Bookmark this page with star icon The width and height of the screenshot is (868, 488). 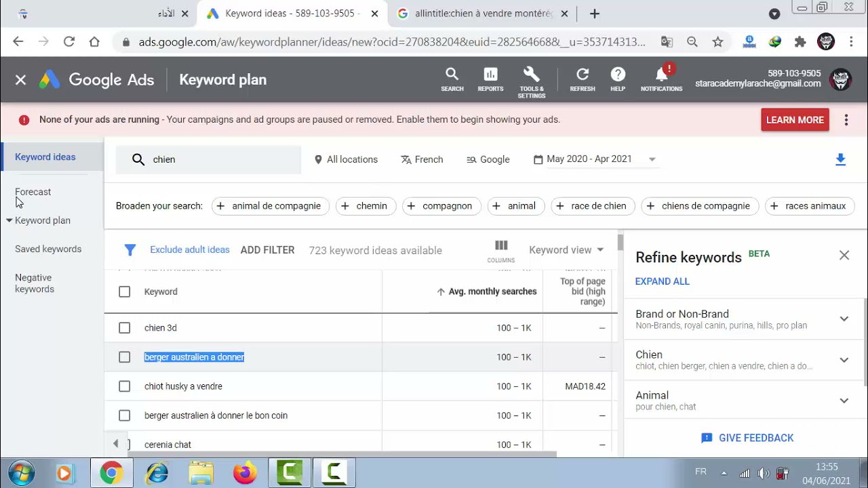717,42
